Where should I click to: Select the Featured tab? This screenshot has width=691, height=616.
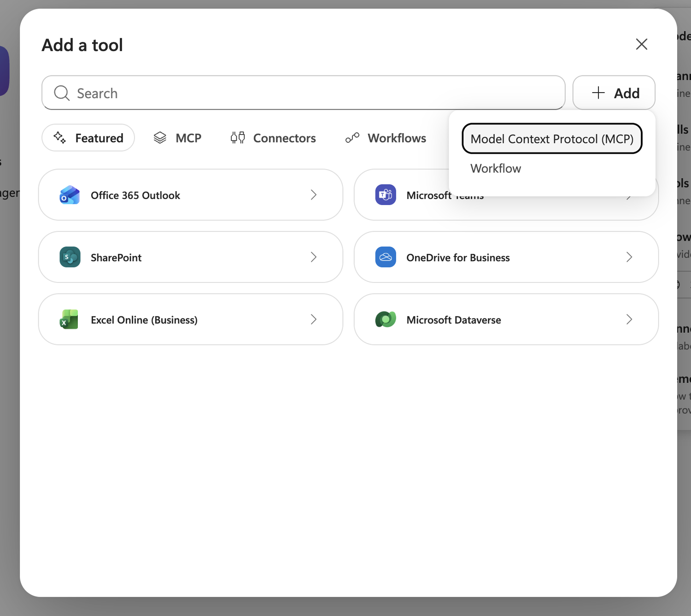pos(88,138)
